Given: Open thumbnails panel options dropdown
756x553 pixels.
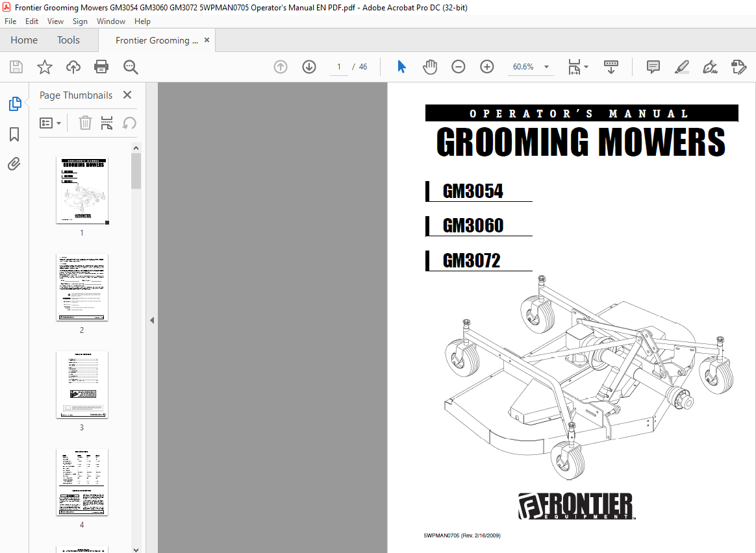Looking at the screenshot, I should [x=50, y=123].
